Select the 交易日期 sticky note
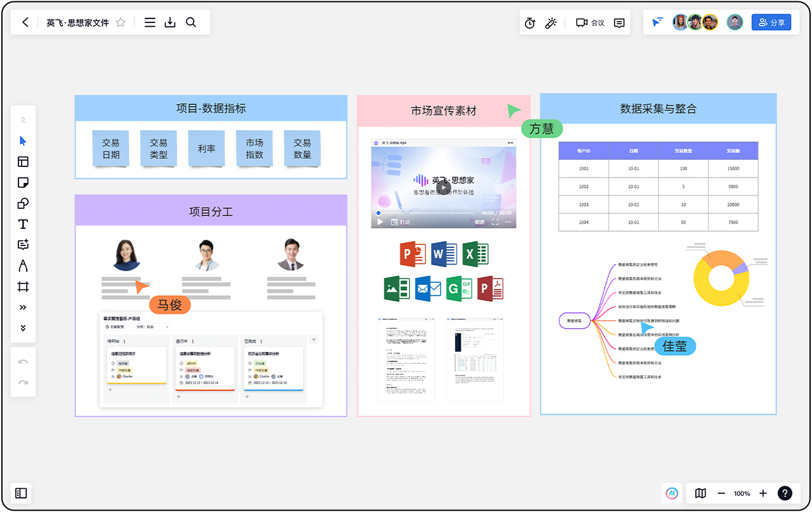Screen dimensions: 812x515 111,149
